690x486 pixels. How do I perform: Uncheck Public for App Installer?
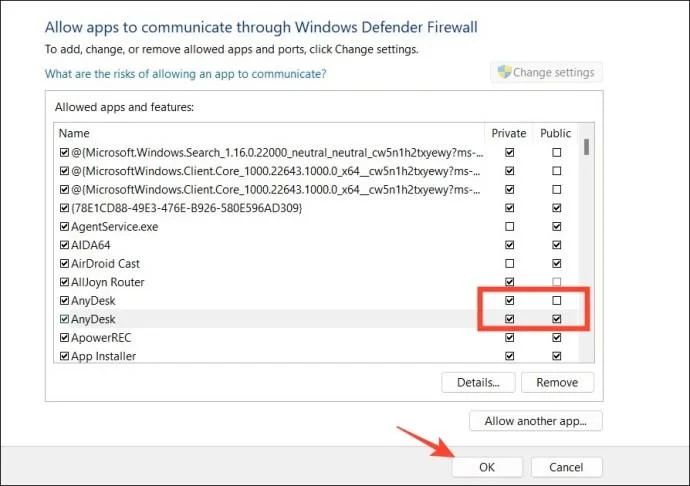(557, 356)
